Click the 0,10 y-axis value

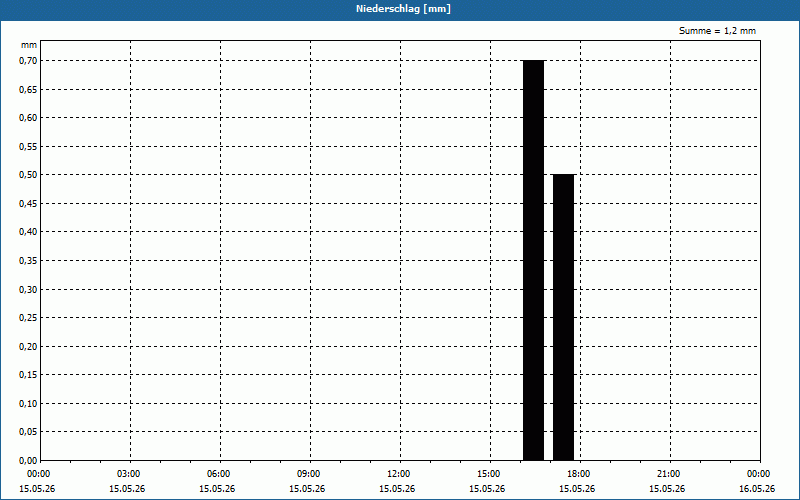pyautogui.click(x=28, y=404)
